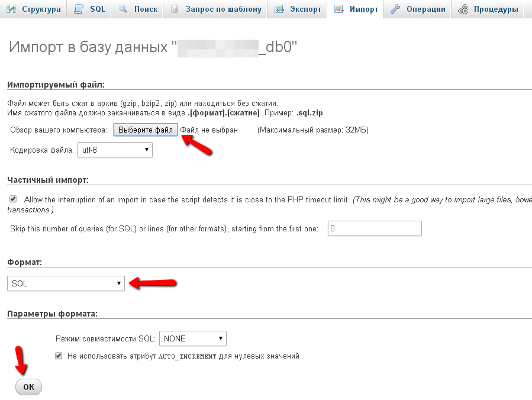532x400 pixels.
Task: Click the Импорт tab icon
Action: coord(338,9)
